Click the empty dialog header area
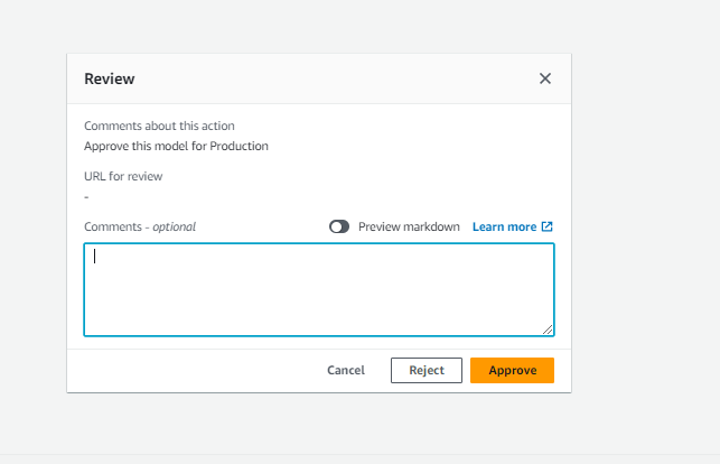 330,78
